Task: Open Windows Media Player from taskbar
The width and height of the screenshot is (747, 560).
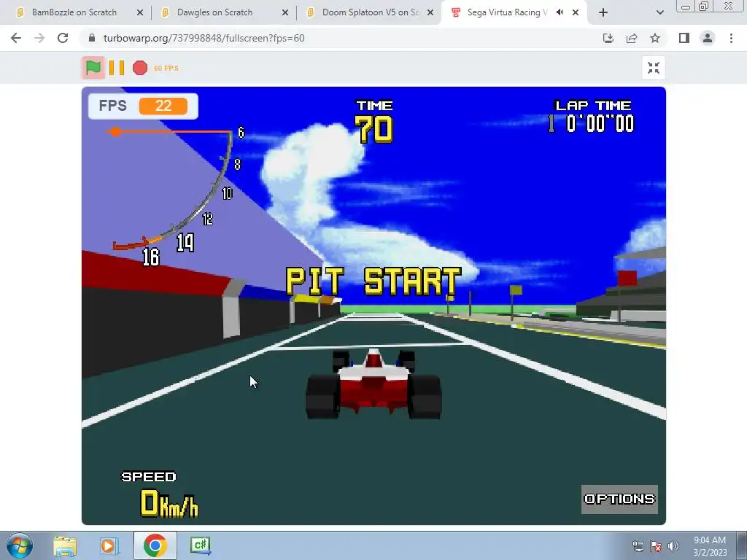Action: coord(109,545)
